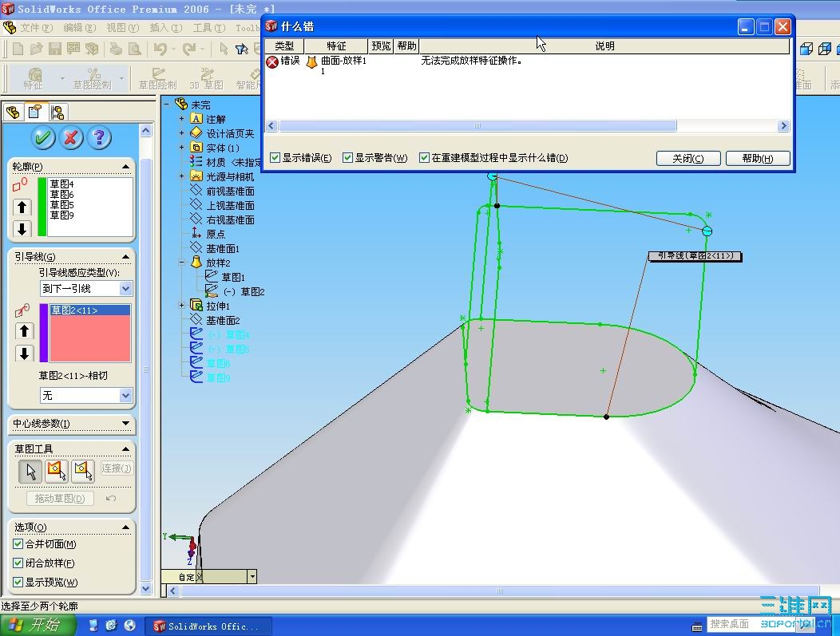
Task: Expand the 中心线参数 section
Action: tap(125, 424)
